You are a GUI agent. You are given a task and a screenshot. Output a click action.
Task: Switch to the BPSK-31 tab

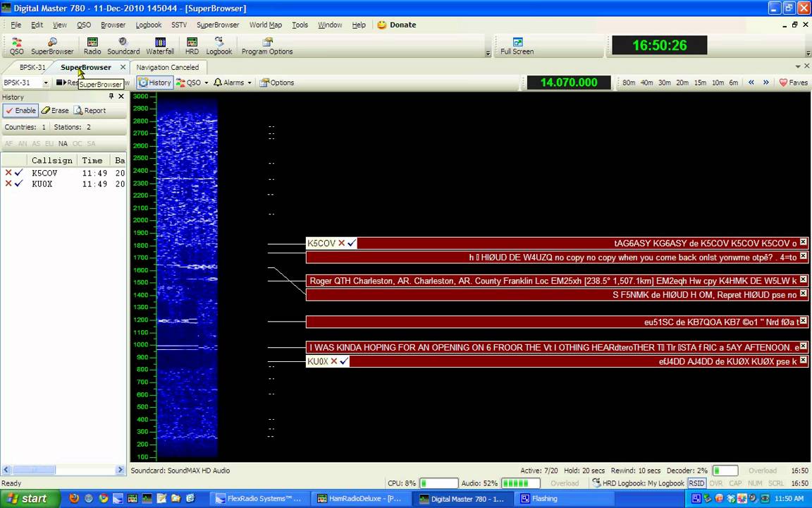point(32,68)
